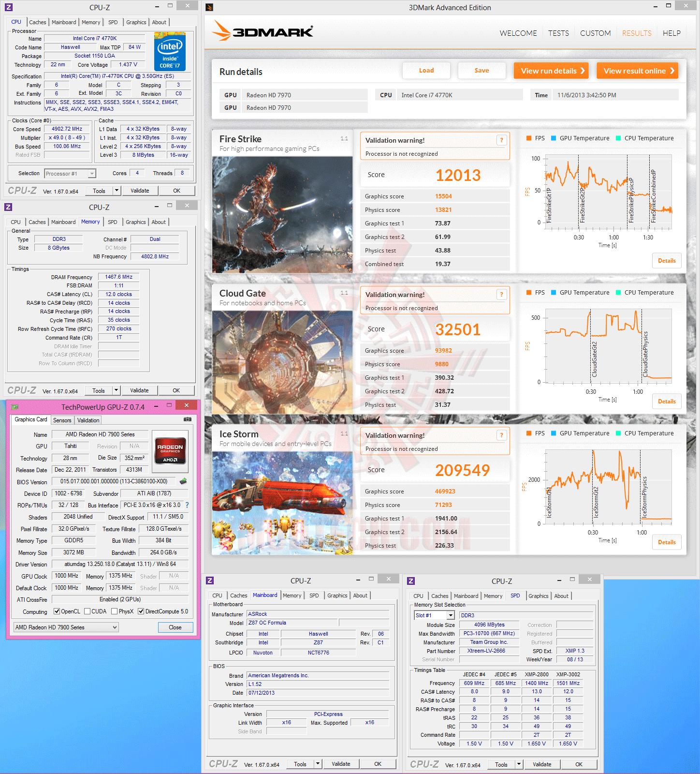
Task: Click the title bar icon of CPU-Z Memory window
Action: [x=8, y=207]
